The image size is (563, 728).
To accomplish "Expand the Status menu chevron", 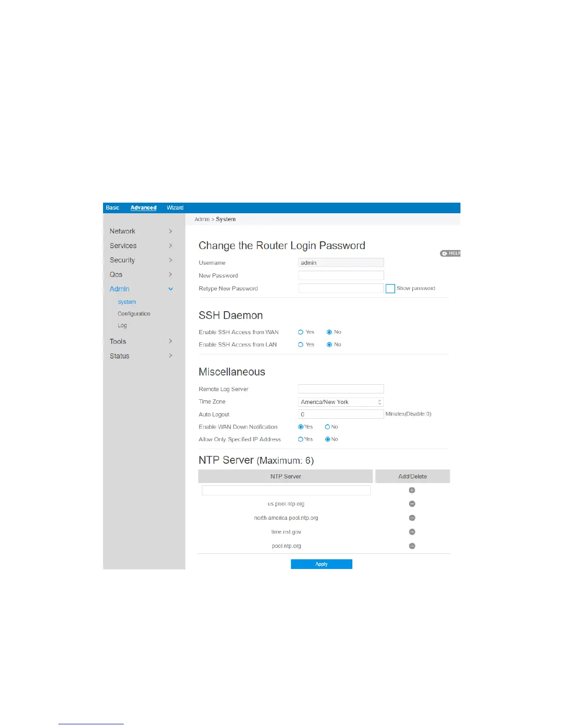I will [x=171, y=356].
